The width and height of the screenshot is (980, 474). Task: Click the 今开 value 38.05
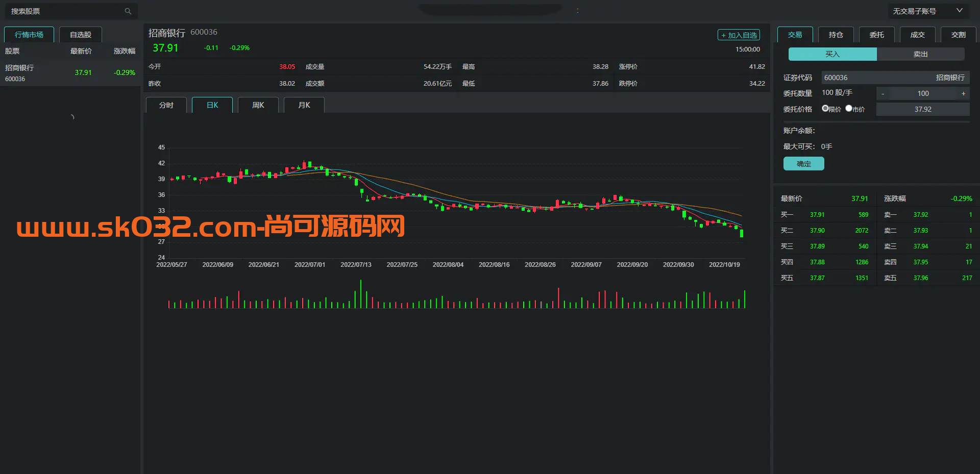point(287,67)
